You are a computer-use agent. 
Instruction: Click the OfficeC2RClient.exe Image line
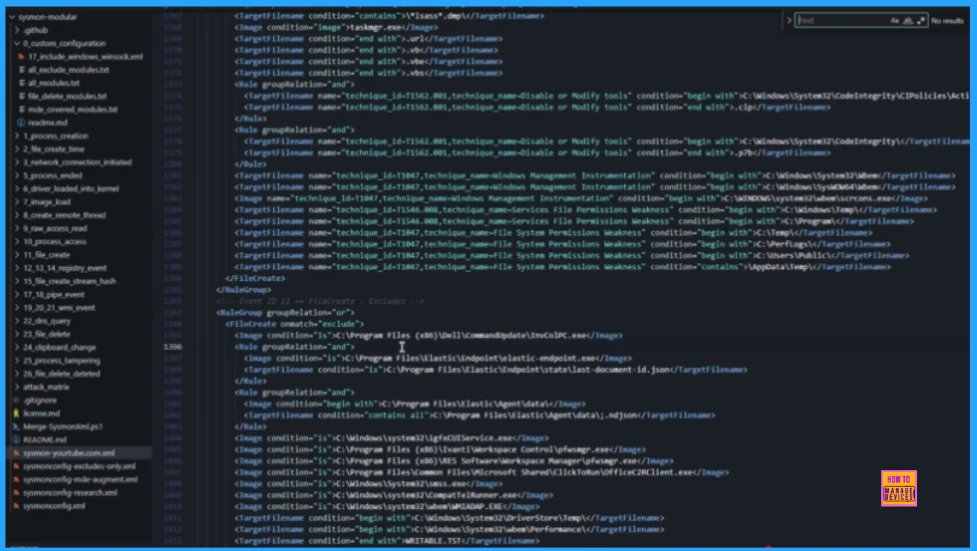pos(482,472)
